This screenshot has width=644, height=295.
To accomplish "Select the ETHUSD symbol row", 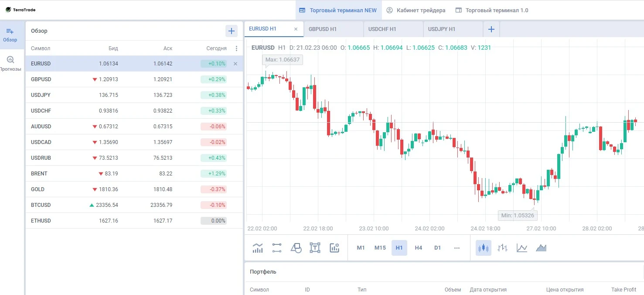I will [x=134, y=221].
